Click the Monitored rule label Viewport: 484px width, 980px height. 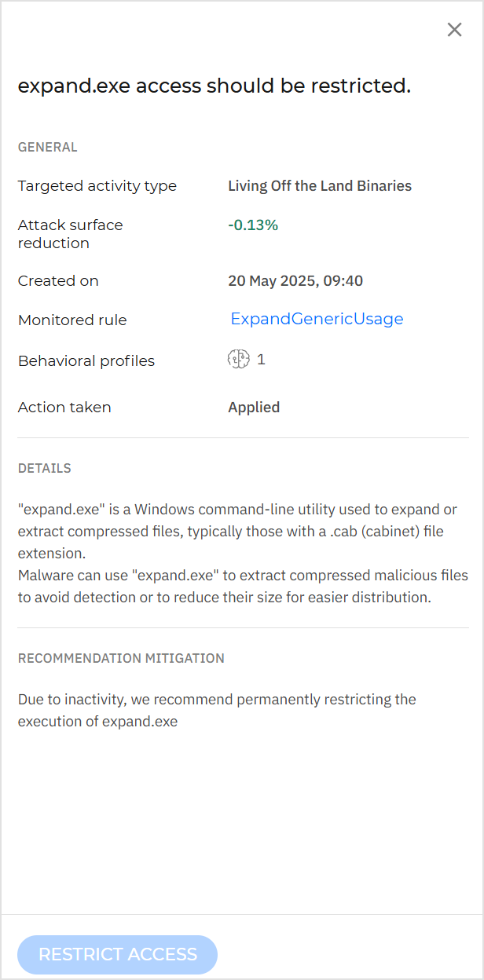(71, 320)
